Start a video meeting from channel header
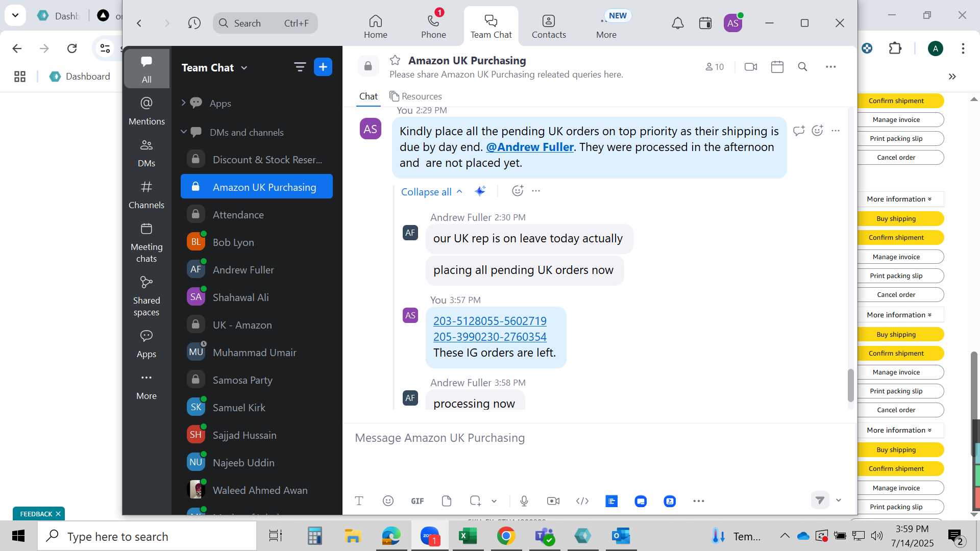This screenshot has width=980, height=551. point(751,67)
